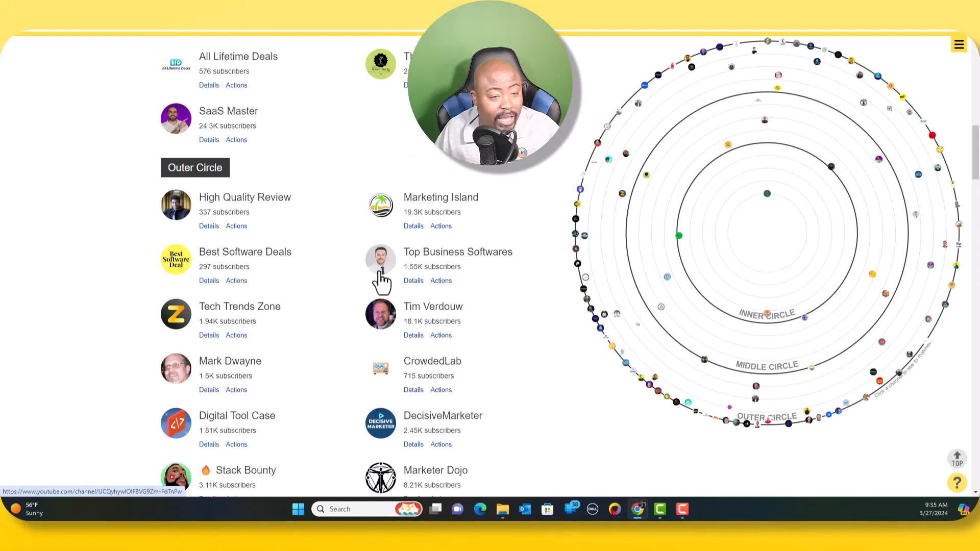
Task: Click the MIDDLE CIRCLE ring label
Action: point(767,366)
